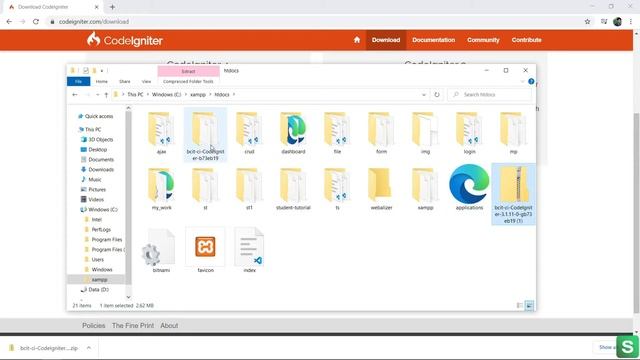
Task: Open The Fine Print footer link
Action: click(133, 325)
